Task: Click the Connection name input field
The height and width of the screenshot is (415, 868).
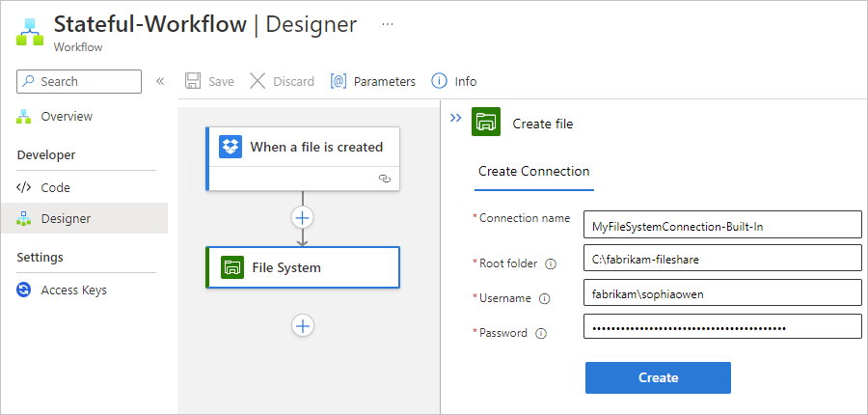Action: click(x=721, y=226)
